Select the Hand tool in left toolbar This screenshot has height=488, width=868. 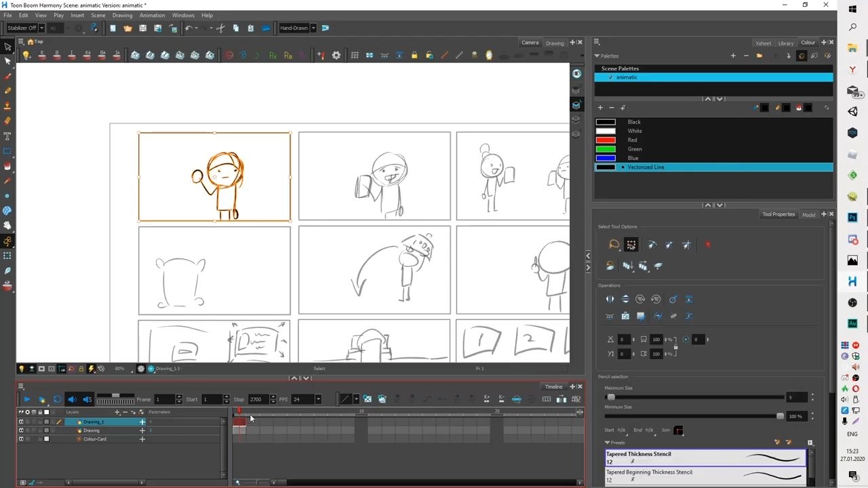point(7,226)
